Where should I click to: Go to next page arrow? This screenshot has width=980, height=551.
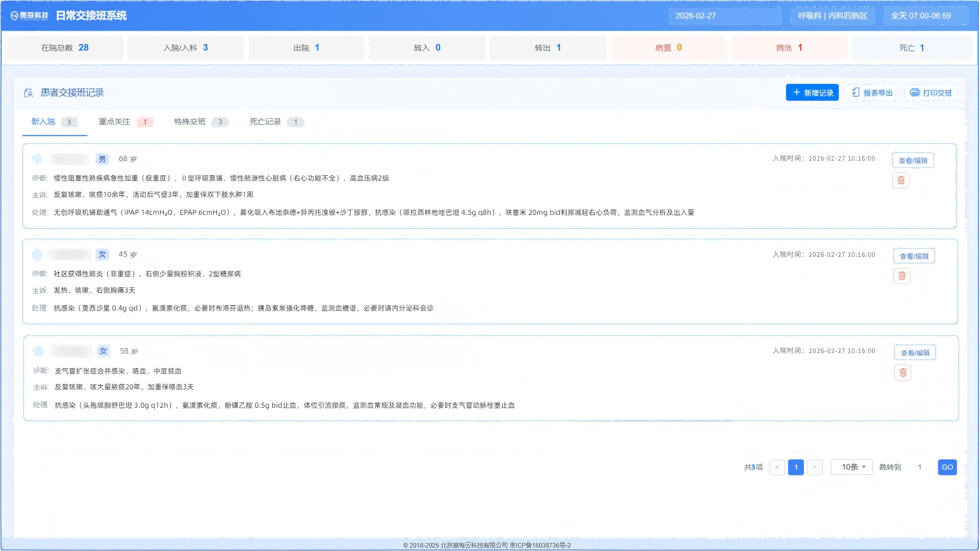[815, 467]
